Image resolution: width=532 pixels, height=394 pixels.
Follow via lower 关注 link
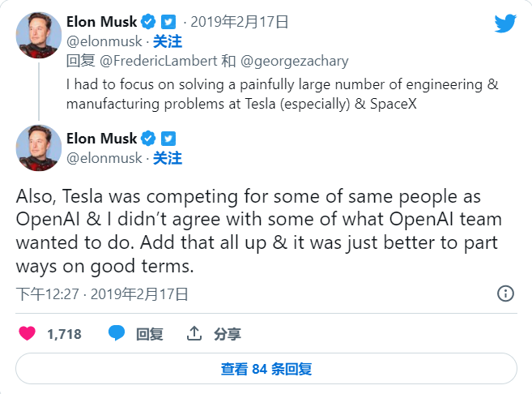[x=167, y=157]
